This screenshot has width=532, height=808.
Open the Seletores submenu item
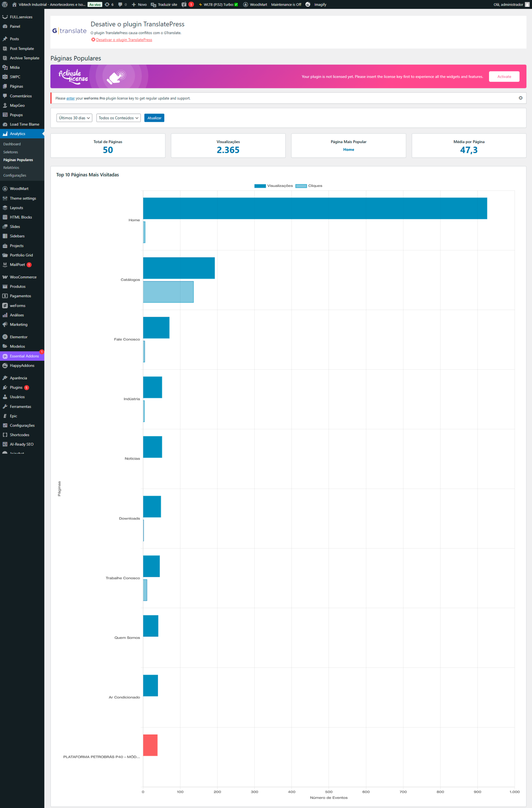point(11,152)
